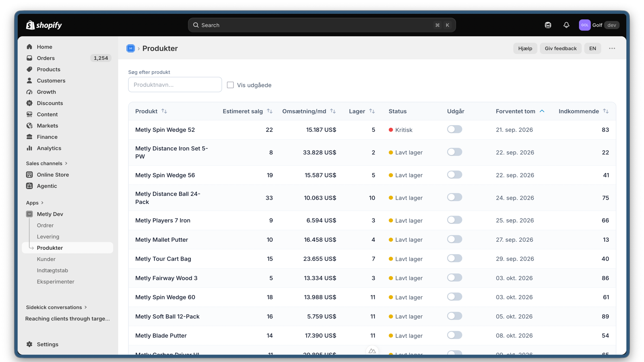The image size is (644, 362).
Task: Enable Udgår switch for Metly Mallet Putter
Action: 454,239
